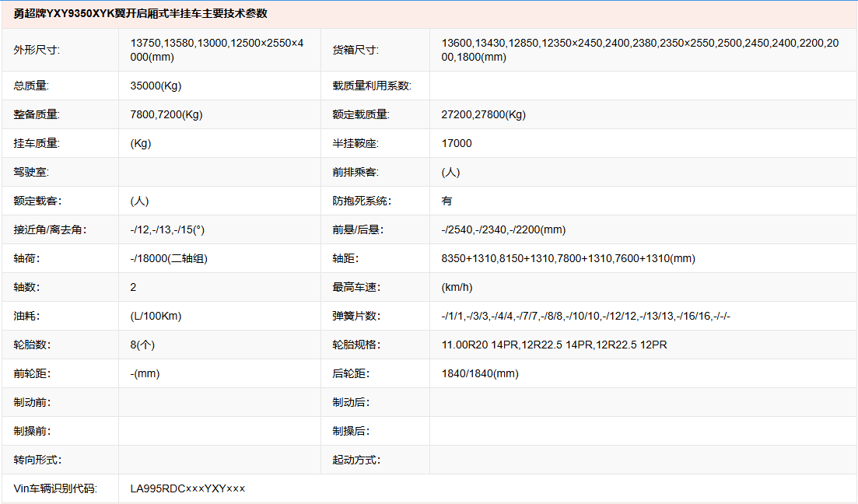Screen dimensions: 858x504
Task: Select the 轮胎规格 label
Action: click(356, 345)
